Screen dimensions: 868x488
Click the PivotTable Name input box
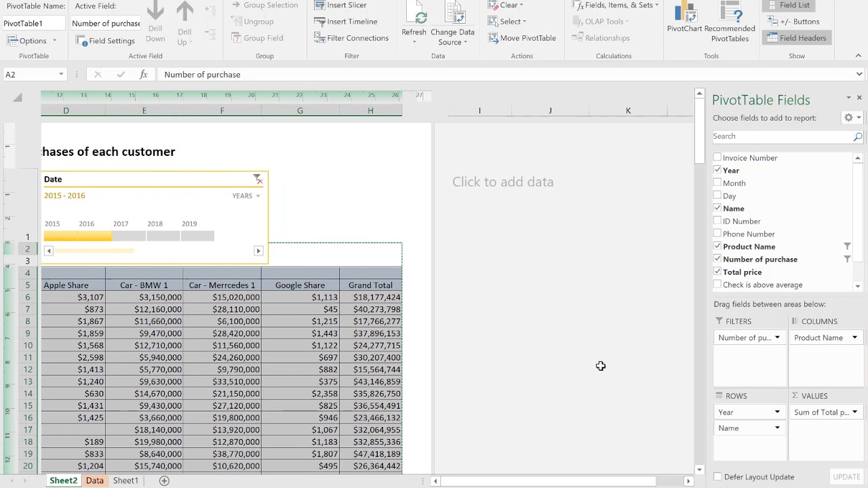(x=33, y=24)
